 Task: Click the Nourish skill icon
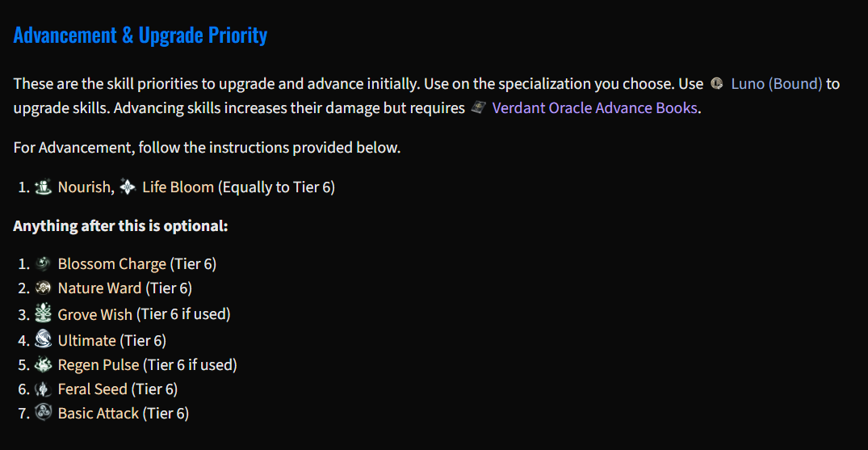tap(43, 188)
